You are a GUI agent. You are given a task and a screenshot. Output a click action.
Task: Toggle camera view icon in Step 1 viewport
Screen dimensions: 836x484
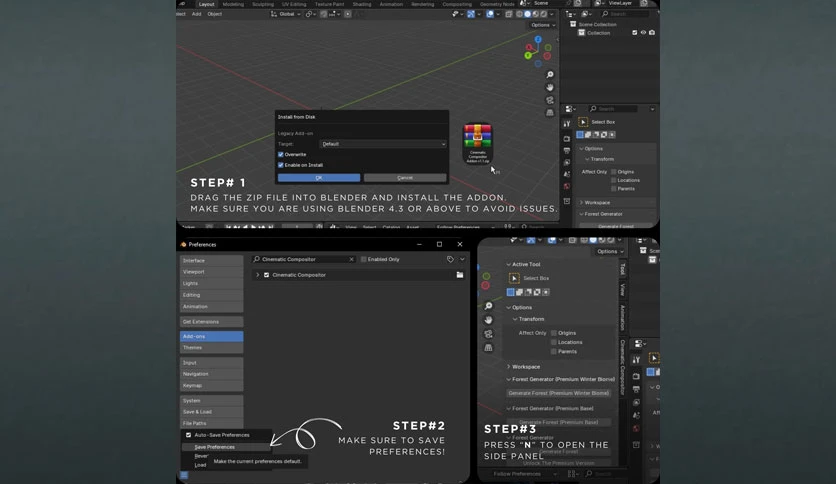coord(550,100)
